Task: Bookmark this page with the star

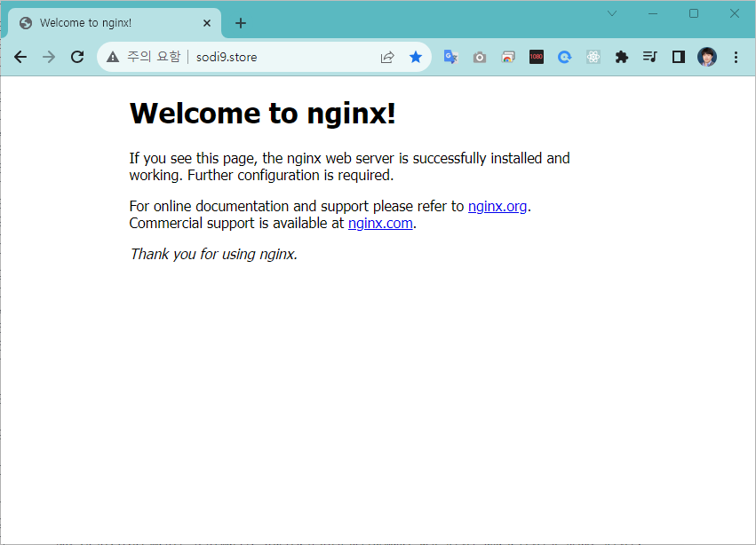Action: pyautogui.click(x=416, y=56)
